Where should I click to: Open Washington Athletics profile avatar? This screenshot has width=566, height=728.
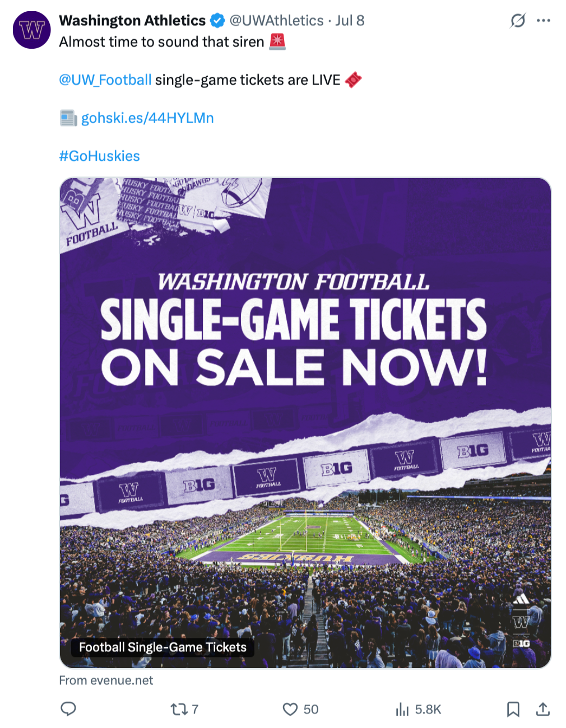click(32, 30)
